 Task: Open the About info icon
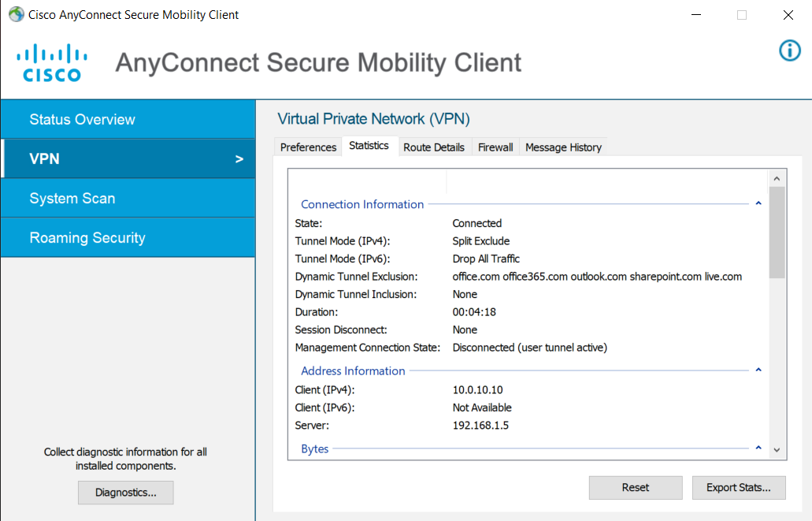790,50
